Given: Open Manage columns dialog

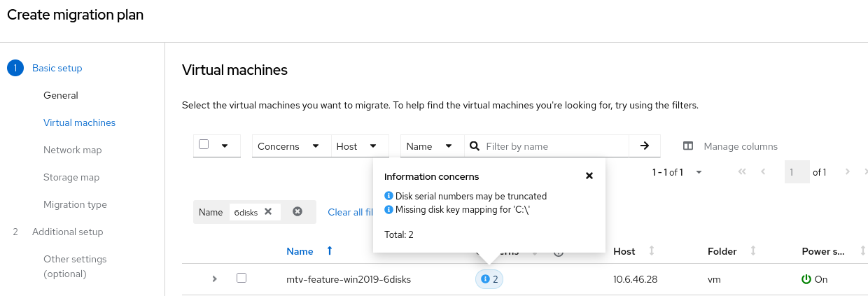Looking at the screenshot, I should click(x=731, y=146).
